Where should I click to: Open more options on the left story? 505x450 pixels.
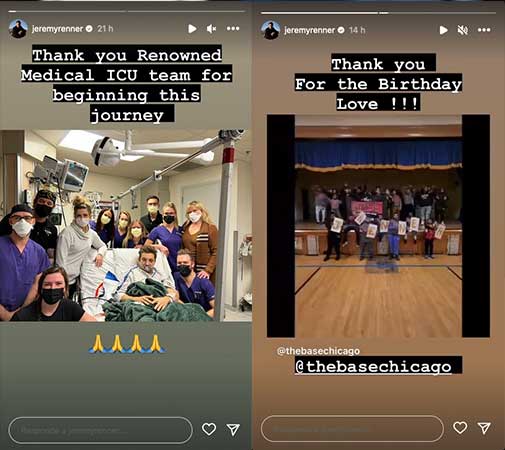click(x=233, y=29)
